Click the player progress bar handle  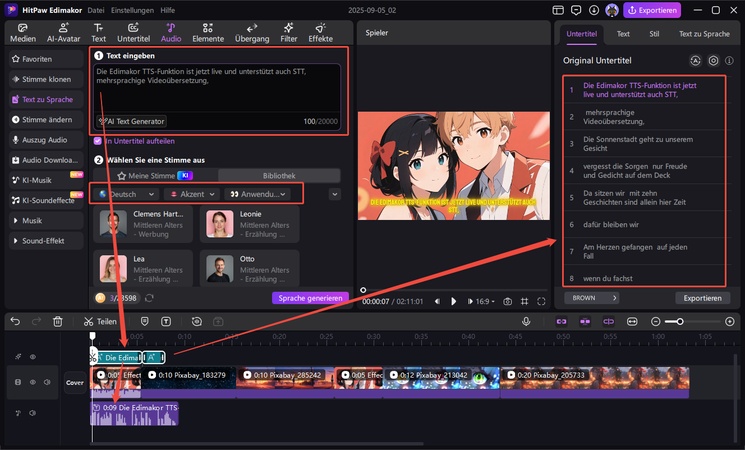(363, 290)
